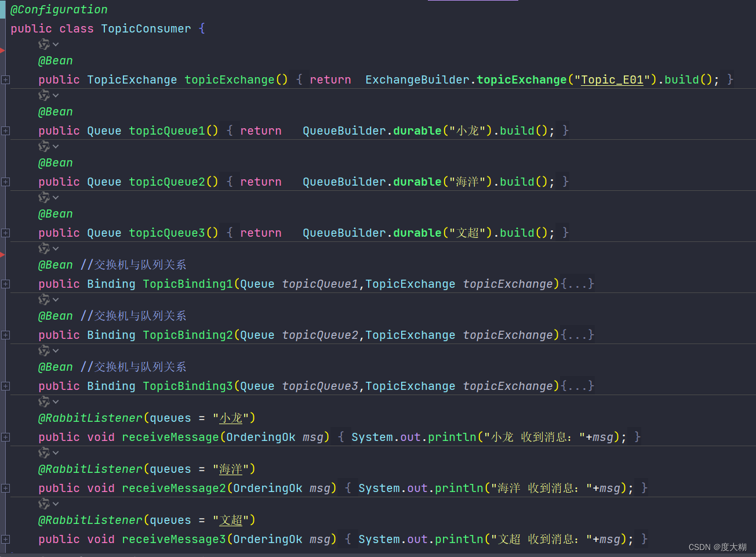Click the "文超" string inside QueueBuilder.durable
Image resolution: width=756 pixels, height=557 pixels.
pyautogui.click(x=467, y=233)
